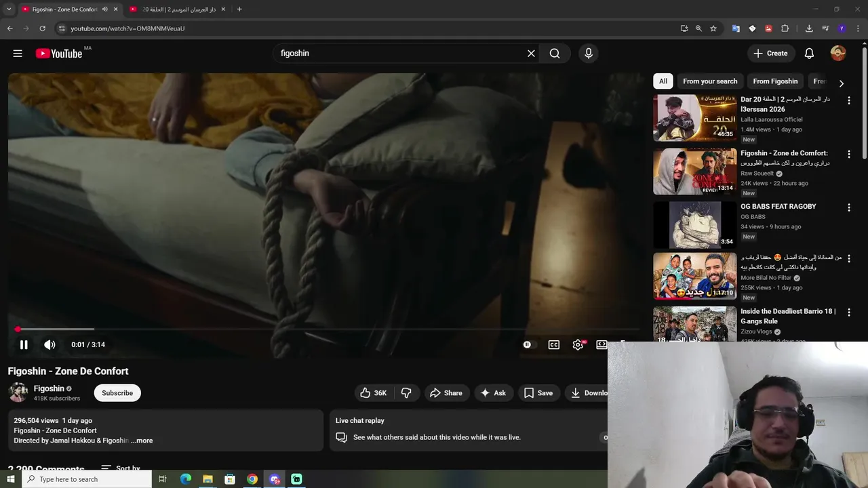Open the zoom magnifier in address bar
868x488 pixels.
pos(698,28)
